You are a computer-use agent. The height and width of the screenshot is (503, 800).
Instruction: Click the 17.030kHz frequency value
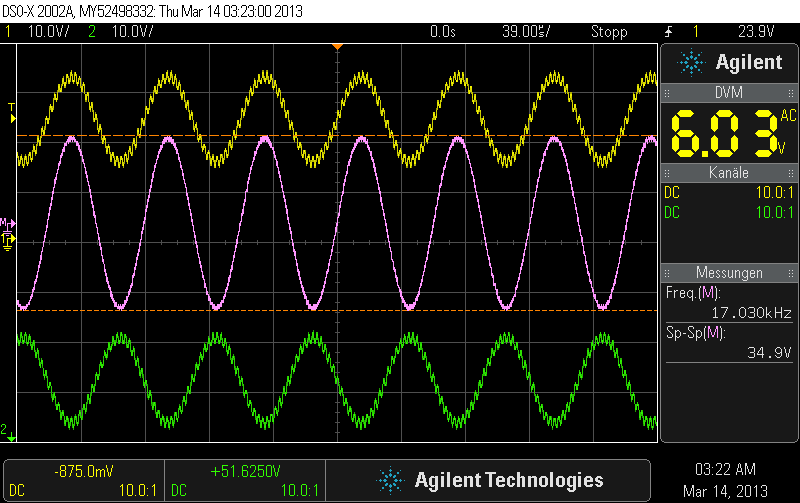pos(752,313)
